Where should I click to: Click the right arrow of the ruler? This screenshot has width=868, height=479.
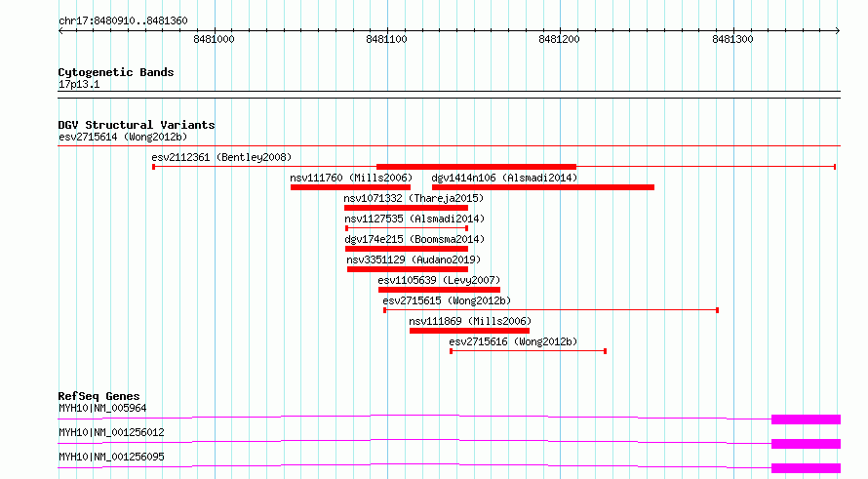coord(838,31)
